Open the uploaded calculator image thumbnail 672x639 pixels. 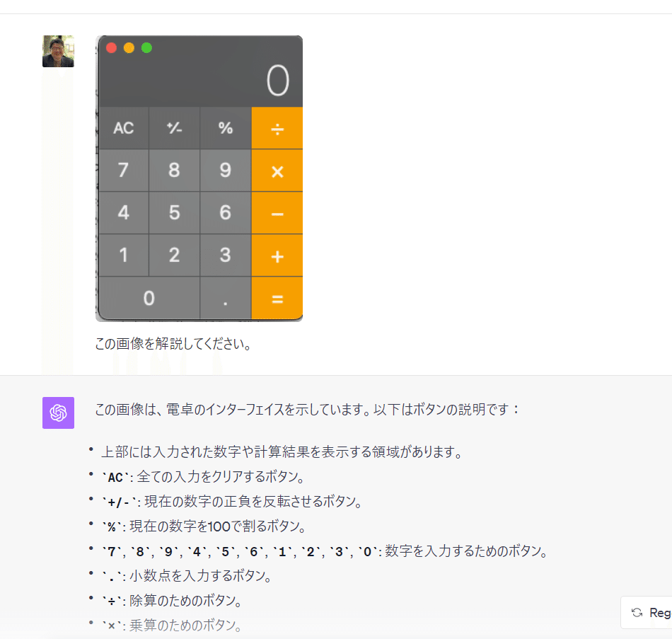199,178
